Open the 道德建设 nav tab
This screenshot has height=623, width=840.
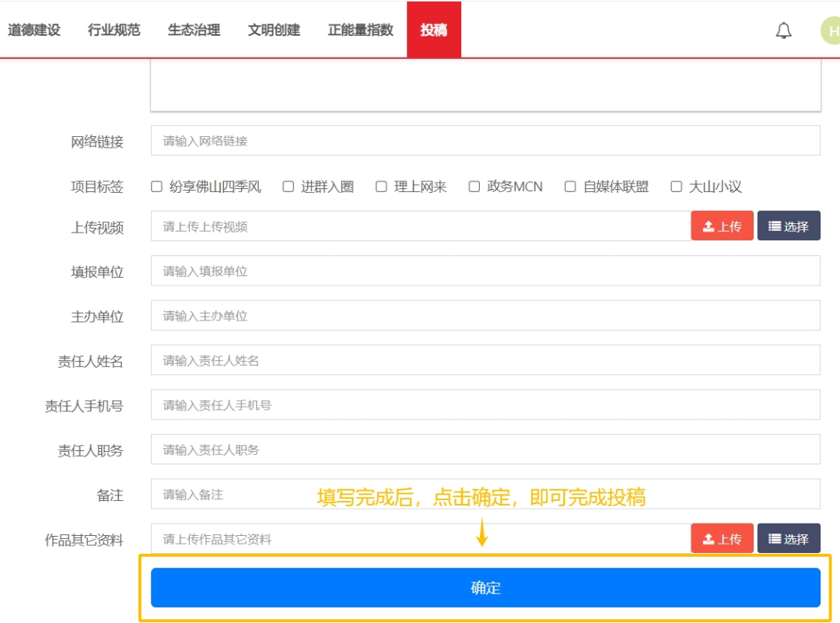coord(33,30)
